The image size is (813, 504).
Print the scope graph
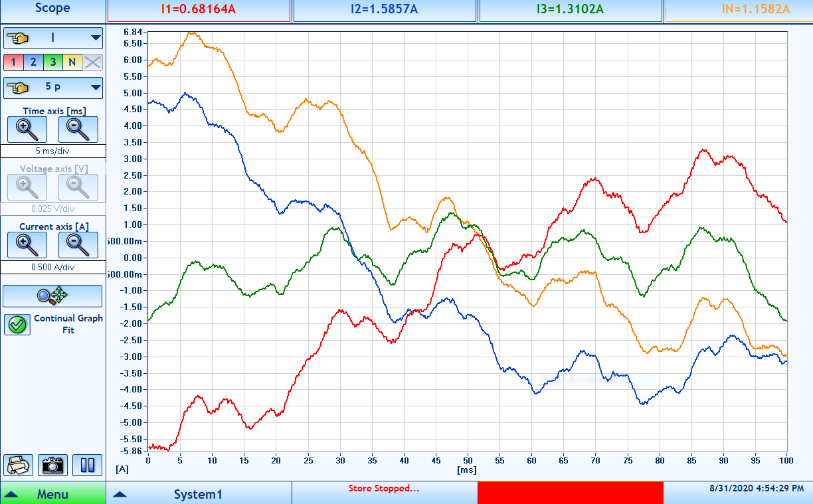click(x=18, y=465)
